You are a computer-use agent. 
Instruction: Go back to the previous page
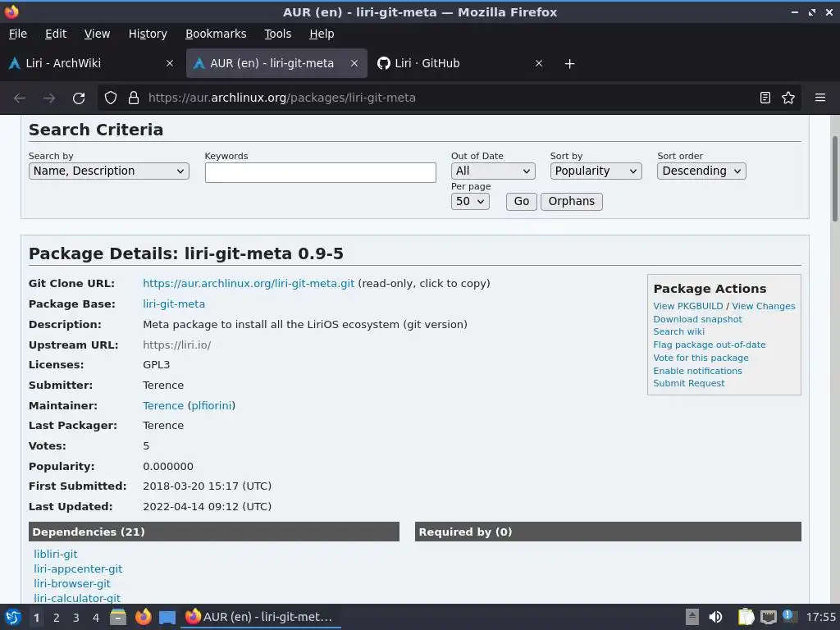tap(20, 98)
